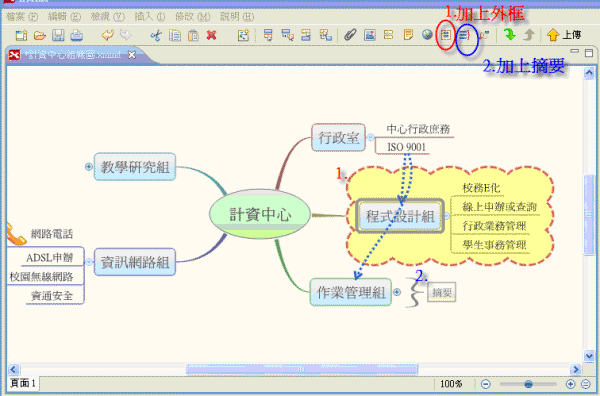Click the paperclip Attachment icon
Image resolution: width=600 pixels, height=396 pixels.
(350, 35)
